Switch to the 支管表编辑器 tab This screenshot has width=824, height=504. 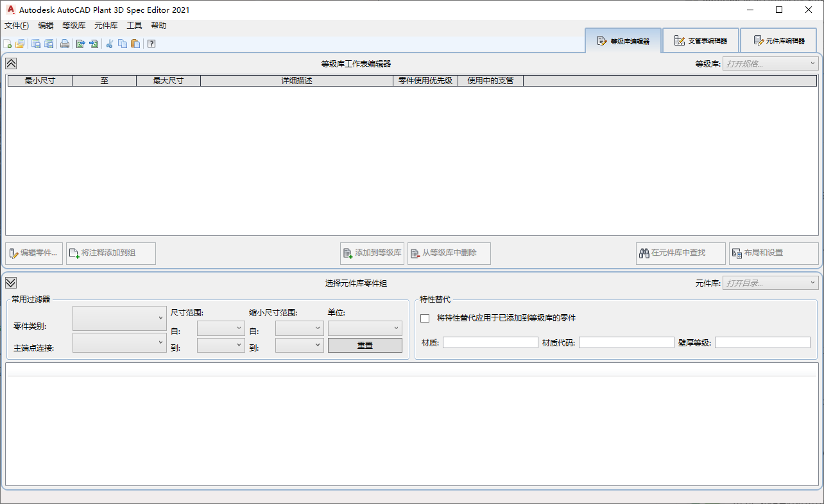coord(701,40)
